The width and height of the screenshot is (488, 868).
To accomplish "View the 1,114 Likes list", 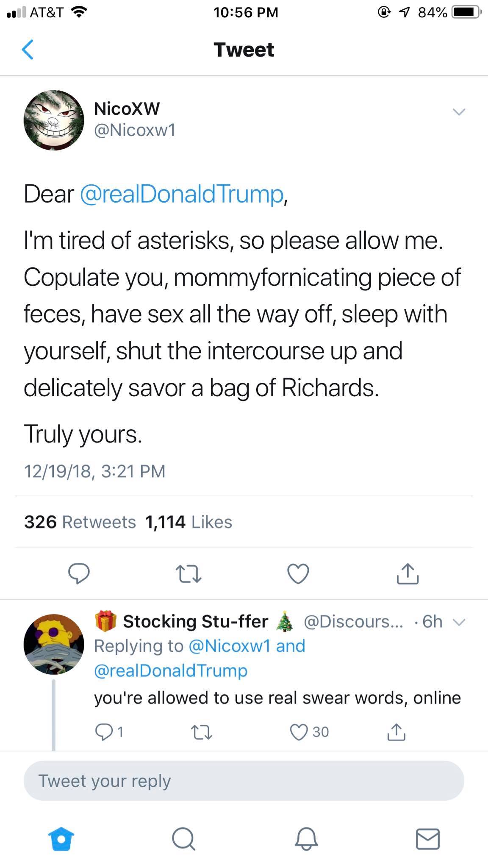I will 189,522.
